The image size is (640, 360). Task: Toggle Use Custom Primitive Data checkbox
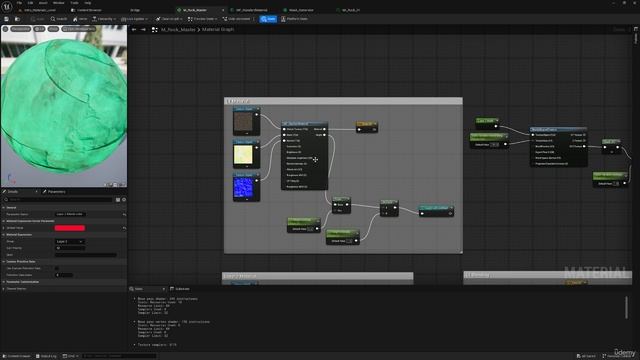pos(57,268)
